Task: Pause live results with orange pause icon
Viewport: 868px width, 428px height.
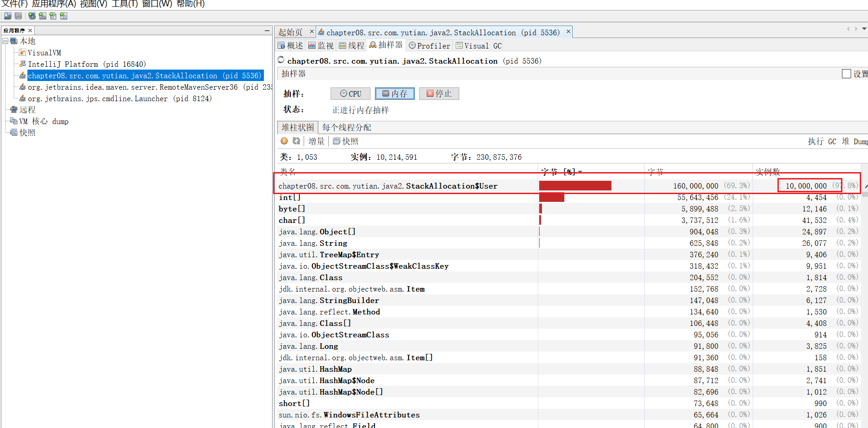Action: (284, 141)
